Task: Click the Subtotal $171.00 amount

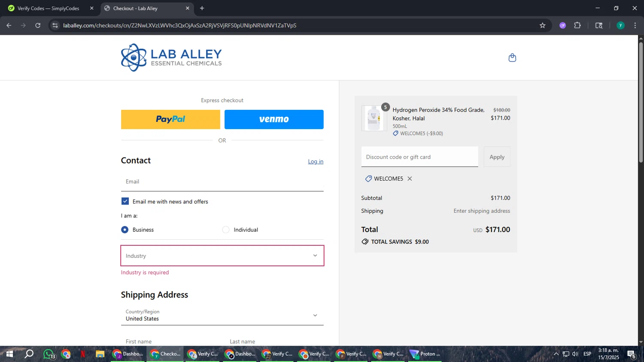Action: (501, 198)
